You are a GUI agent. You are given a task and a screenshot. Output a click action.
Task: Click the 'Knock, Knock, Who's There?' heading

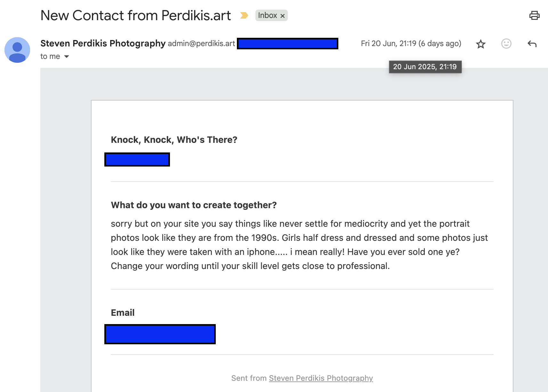coord(174,140)
